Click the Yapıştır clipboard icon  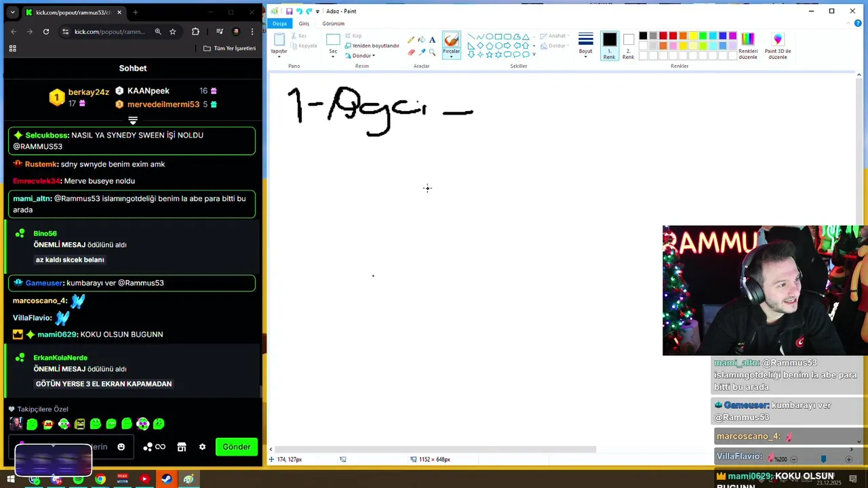pos(279,39)
